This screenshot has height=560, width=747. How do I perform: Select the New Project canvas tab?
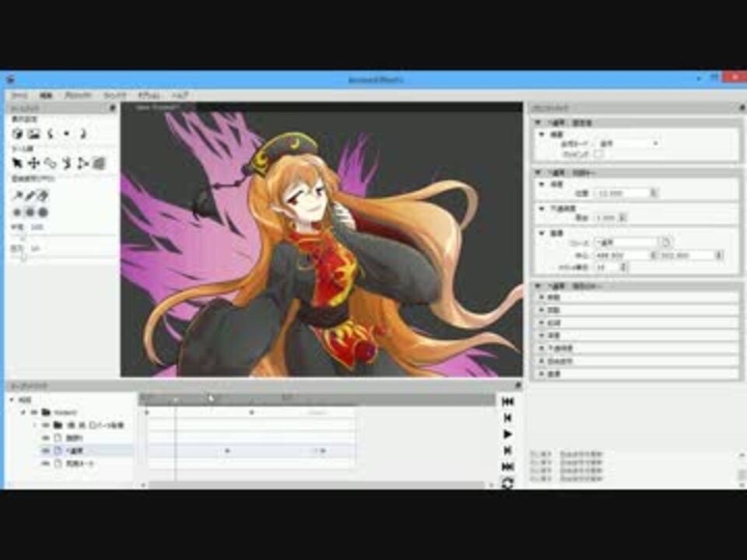pos(158,107)
